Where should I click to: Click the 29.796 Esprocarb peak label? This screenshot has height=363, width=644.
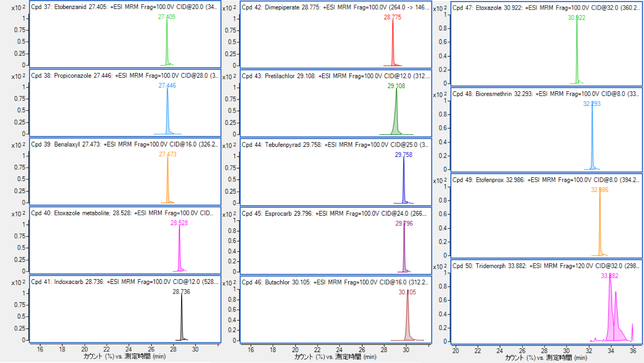[x=404, y=223]
